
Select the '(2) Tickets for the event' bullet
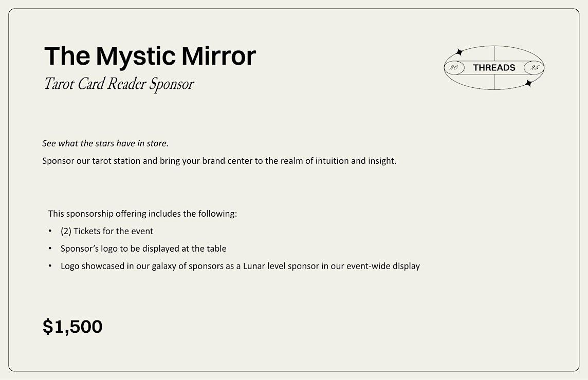pos(107,231)
